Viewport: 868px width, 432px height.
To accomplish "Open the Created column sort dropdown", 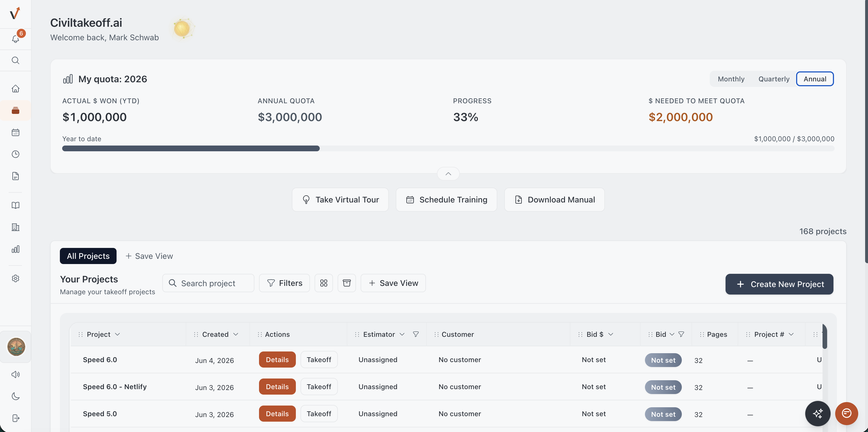I will tap(235, 334).
